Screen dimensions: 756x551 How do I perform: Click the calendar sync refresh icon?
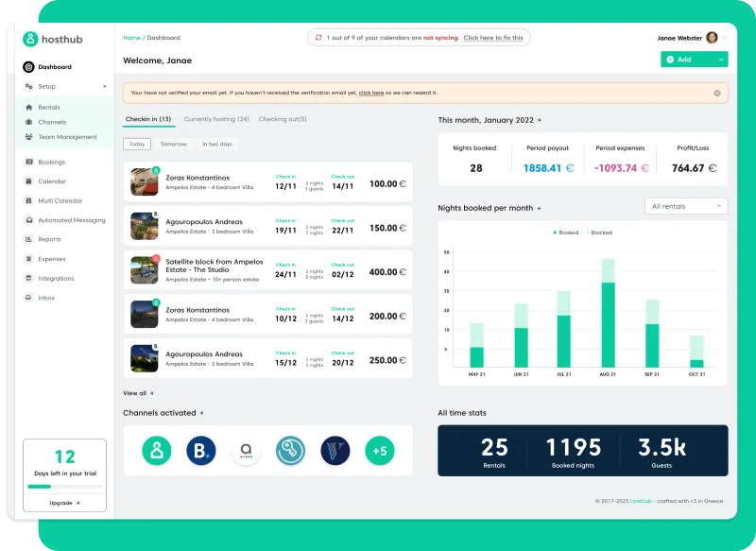pyautogui.click(x=318, y=38)
